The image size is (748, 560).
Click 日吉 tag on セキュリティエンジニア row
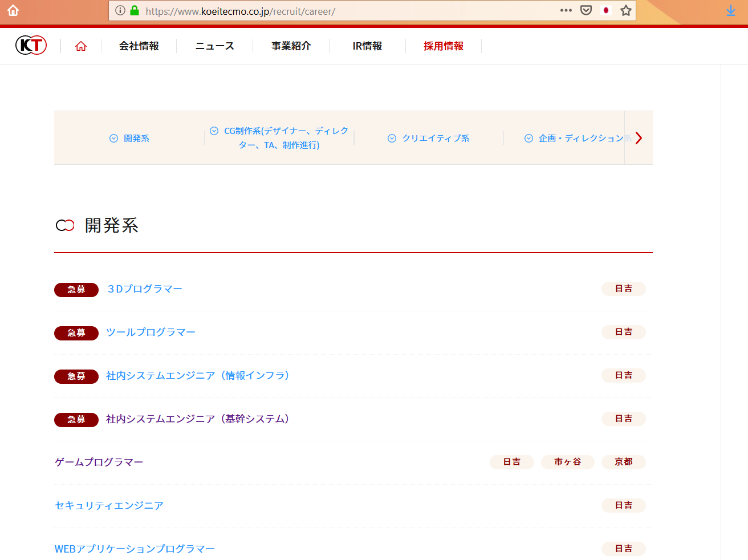[x=624, y=505]
